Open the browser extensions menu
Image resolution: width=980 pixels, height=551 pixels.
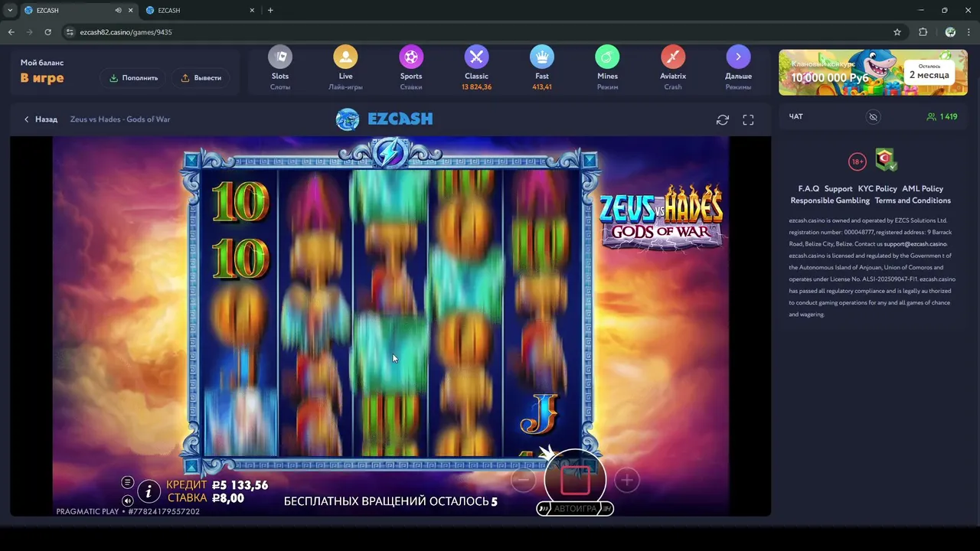coord(923,32)
